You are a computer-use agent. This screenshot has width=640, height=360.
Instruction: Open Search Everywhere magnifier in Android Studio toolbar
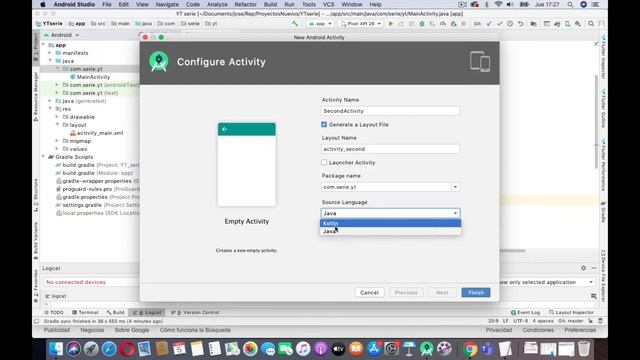click(591, 24)
